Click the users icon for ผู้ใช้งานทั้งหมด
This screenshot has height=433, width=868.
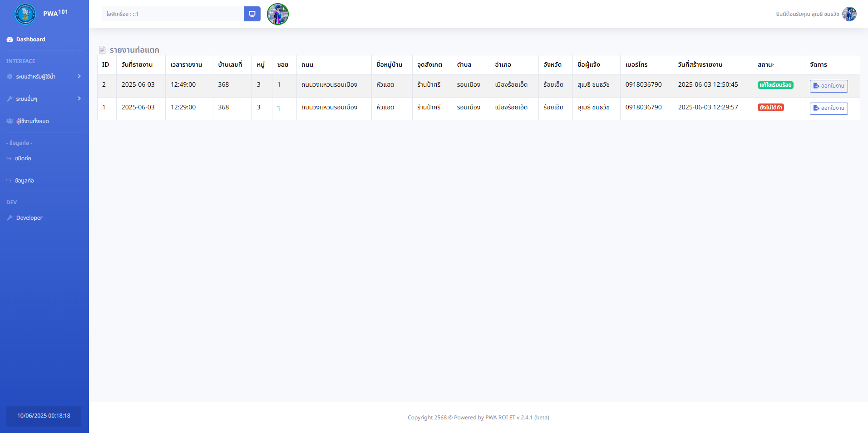point(10,121)
